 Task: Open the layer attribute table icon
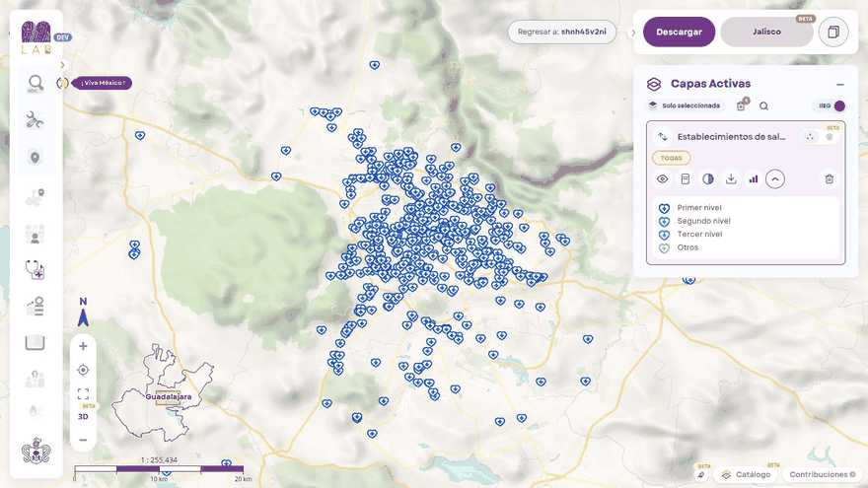coord(686,179)
